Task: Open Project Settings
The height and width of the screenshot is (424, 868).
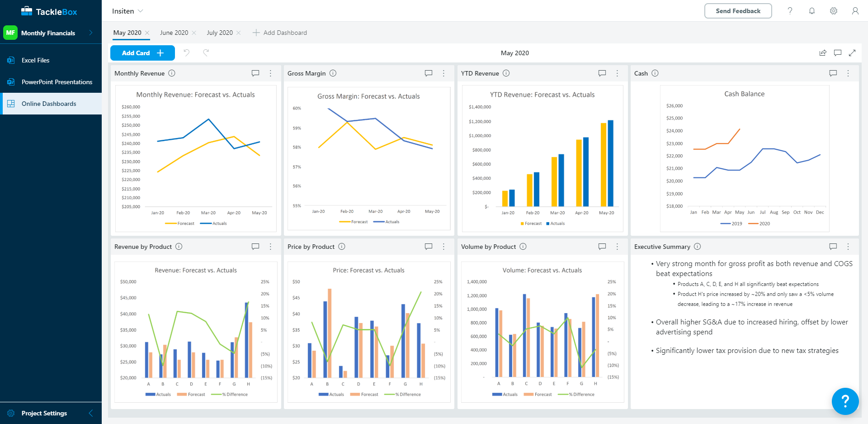Action: 44,413
